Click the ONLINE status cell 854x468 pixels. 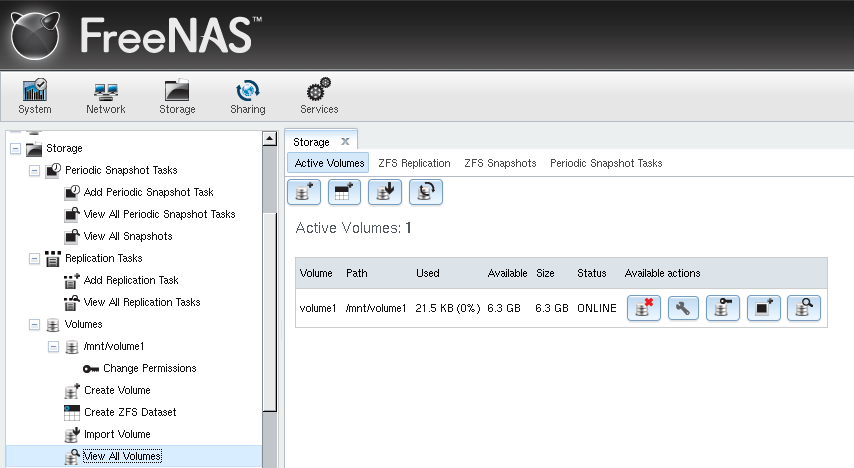597,308
